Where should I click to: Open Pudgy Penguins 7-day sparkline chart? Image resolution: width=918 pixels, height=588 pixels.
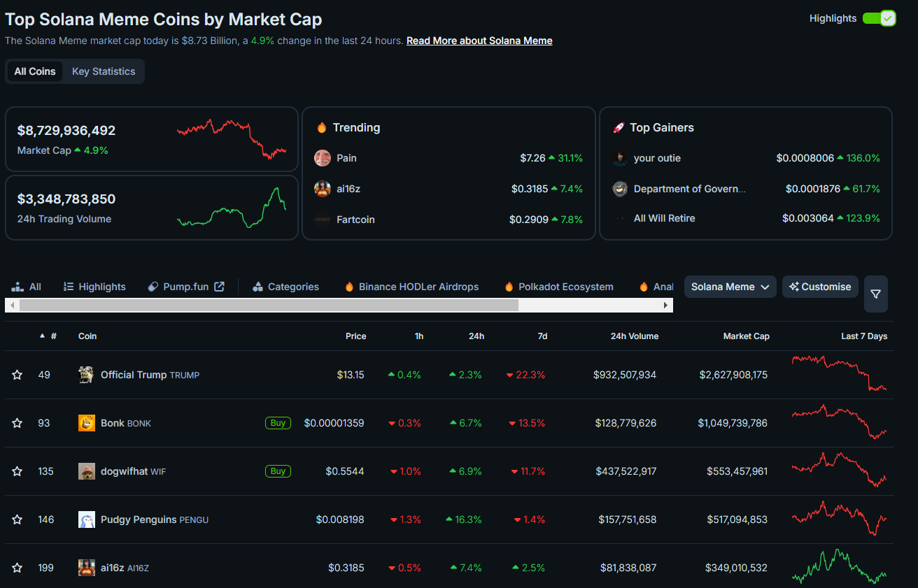point(839,518)
